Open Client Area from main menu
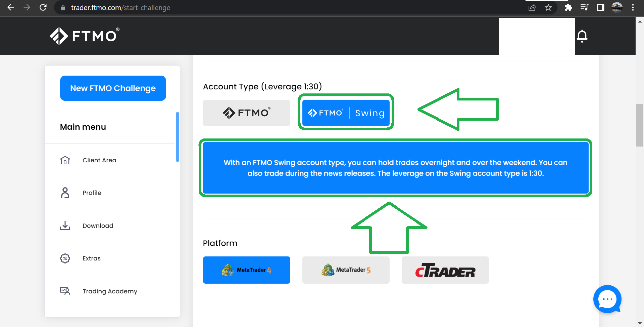The width and height of the screenshot is (644, 327). tap(99, 160)
